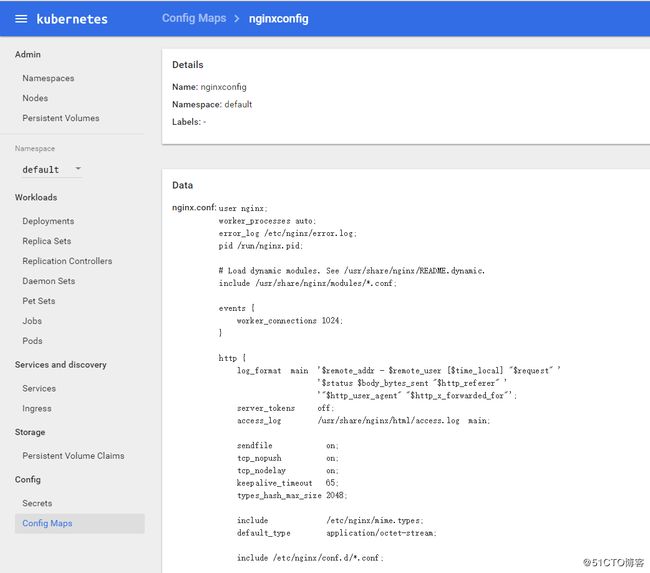Viewport: 650px width, 573px height.
Task: Click the Data card heading
Action: [182, 185]
